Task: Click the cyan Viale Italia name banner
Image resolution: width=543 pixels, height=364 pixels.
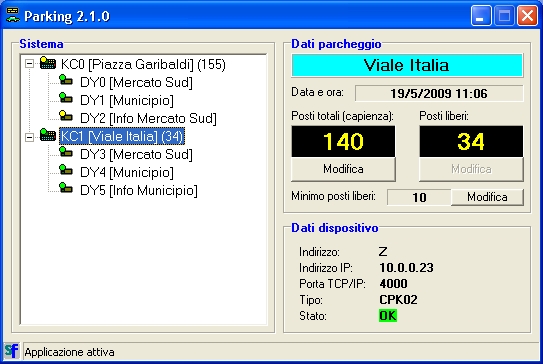Action: click(x=407, y=65)
